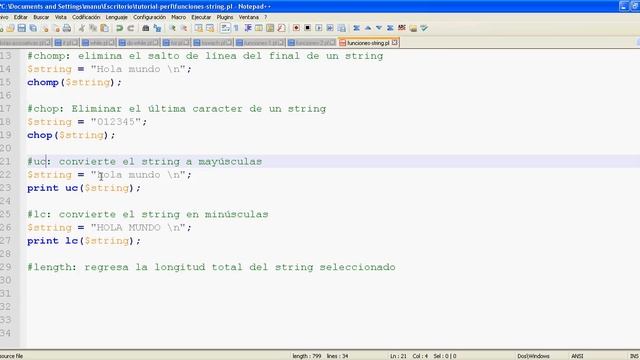The image size is (640, 360).
Task: Open the Lenguaje menu
Action: point(116,17)
